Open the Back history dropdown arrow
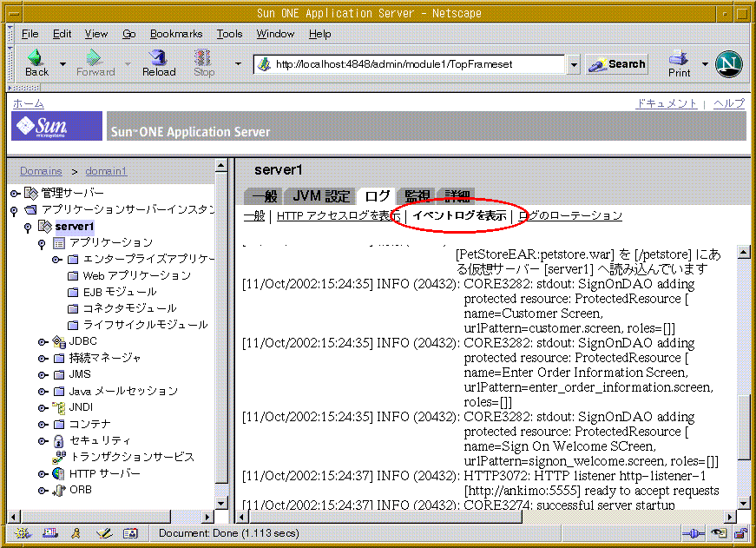This screenshot has height=548, width=756. [x=62, y=63]
